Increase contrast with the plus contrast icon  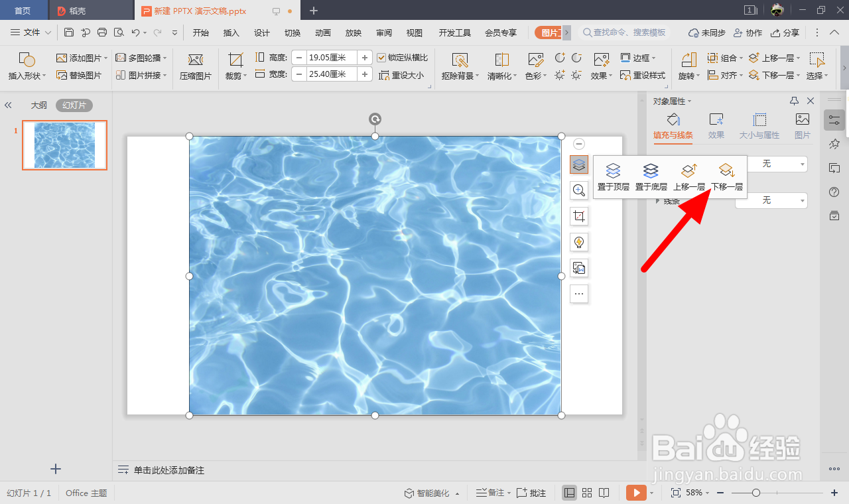click(x=560, y=58)
